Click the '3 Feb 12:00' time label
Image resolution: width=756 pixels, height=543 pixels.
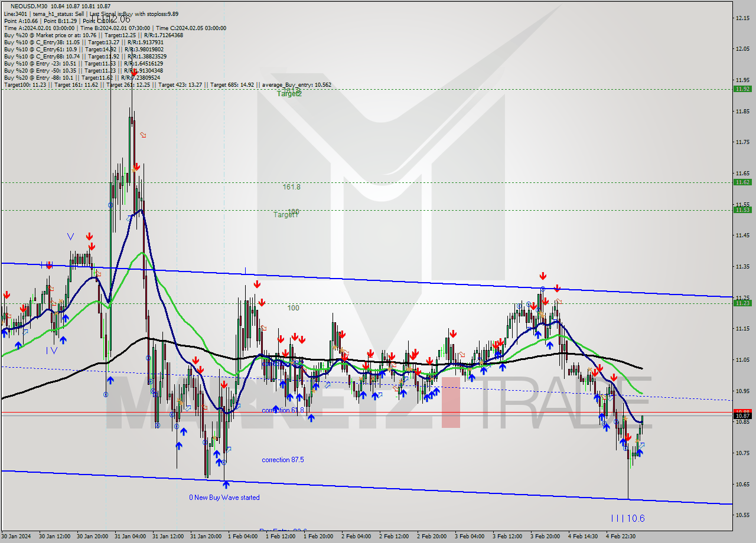(x=507, y=537)
